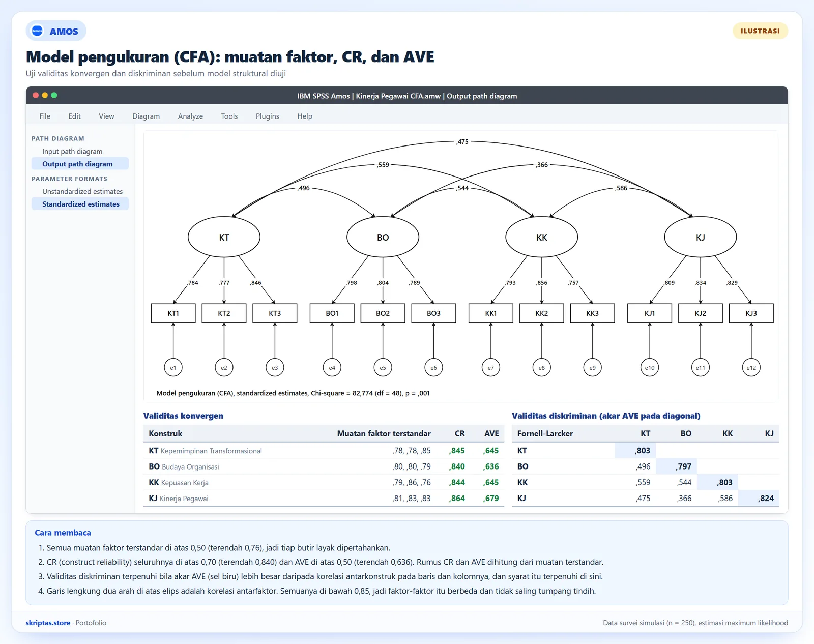
Task: Select the KT1 indicator box
Action: tap(173, 313)
